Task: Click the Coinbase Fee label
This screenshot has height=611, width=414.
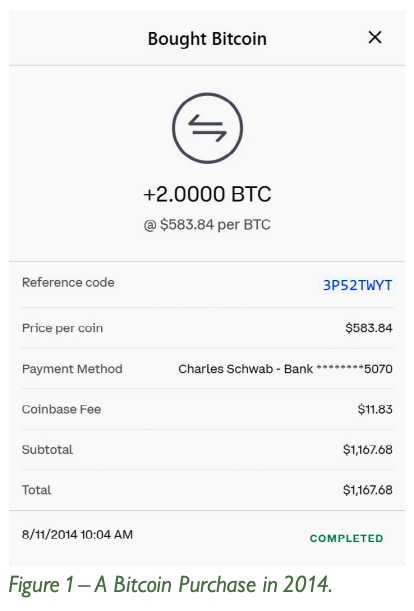Action: click(x=62, y=409)
